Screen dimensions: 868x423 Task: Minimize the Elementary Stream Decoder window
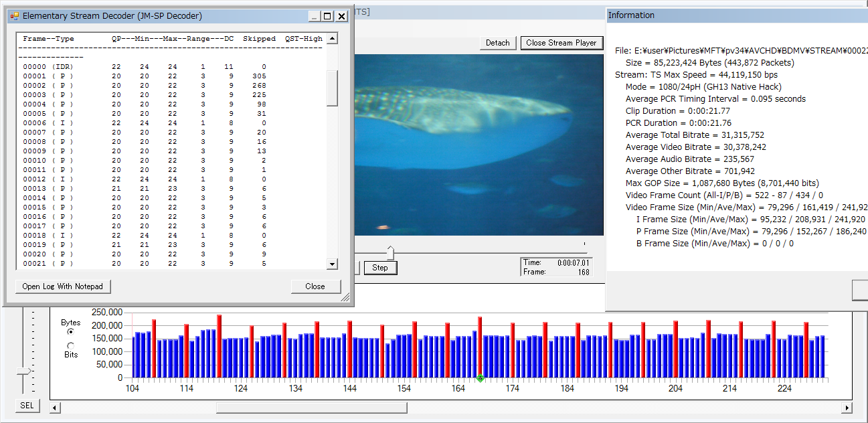click(x=313, y=16)
